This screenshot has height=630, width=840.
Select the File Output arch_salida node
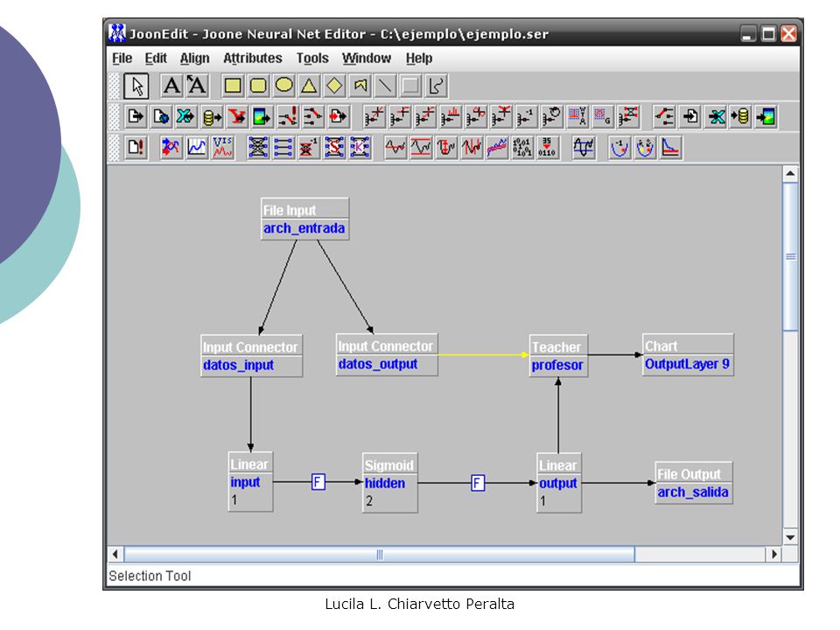coord(694,483)
